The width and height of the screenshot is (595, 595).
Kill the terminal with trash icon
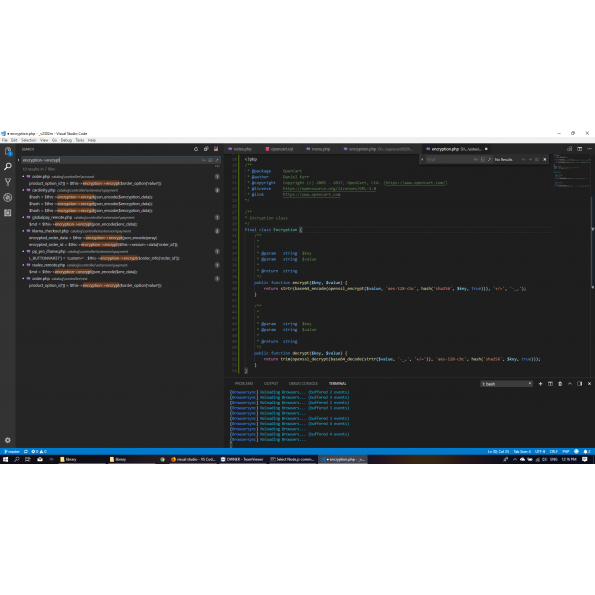(x=560, y=384)
